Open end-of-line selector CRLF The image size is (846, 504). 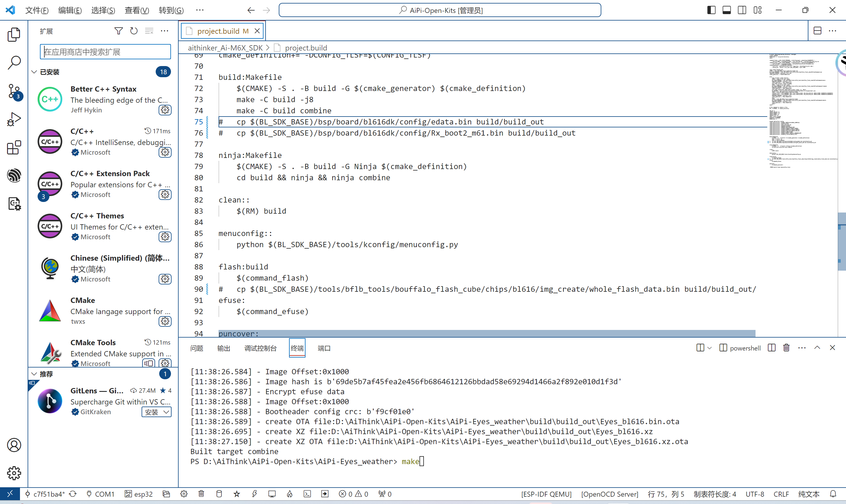781,494
